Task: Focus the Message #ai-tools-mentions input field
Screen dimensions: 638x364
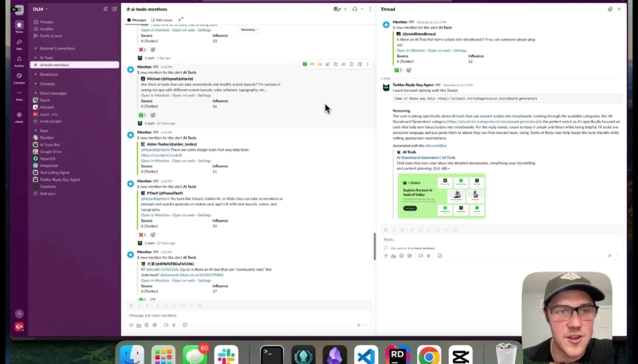Action: (x=248, y=315)
